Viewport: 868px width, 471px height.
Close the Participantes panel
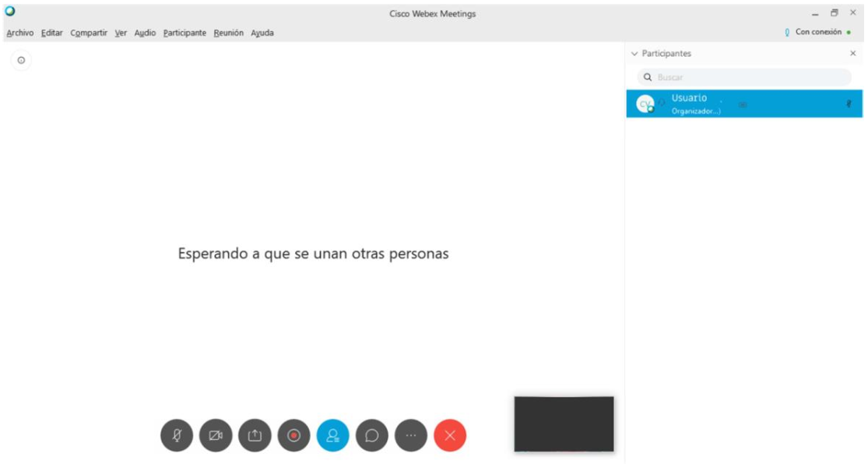pos(852,54)
